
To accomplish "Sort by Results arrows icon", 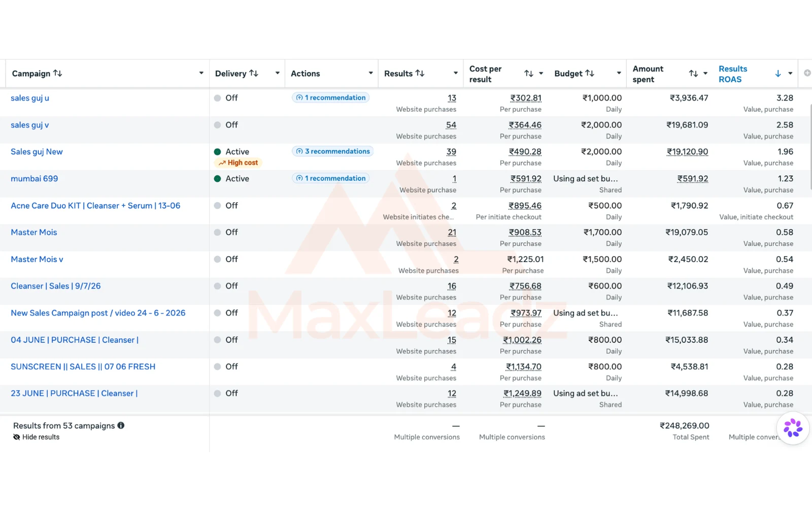I will (420, 74).
